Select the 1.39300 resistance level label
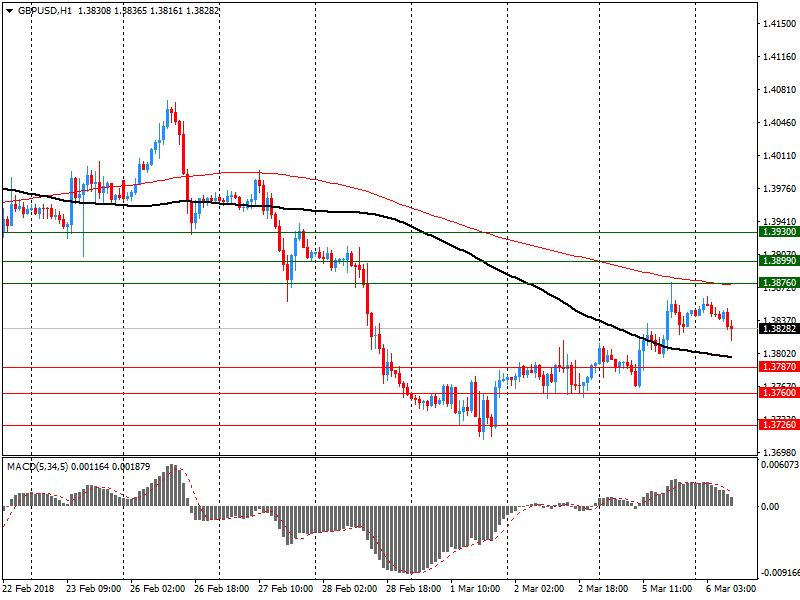The width and height of the screenshot is (800, 600). 779,232
